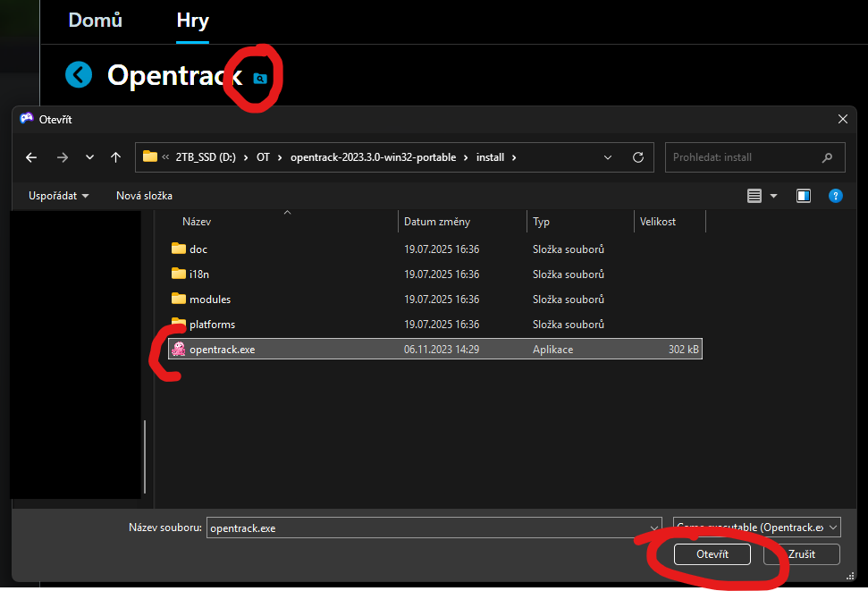Screen dimensions: 868x591
Task: Click the dialog gamepad title icon
Action: coord(27,118)
